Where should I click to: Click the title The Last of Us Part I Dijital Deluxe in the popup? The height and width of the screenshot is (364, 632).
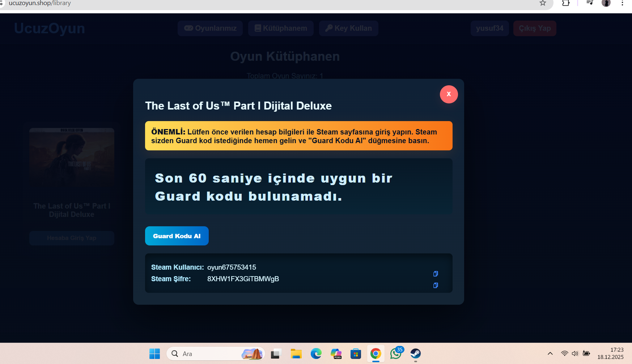(x=238, y=106)
